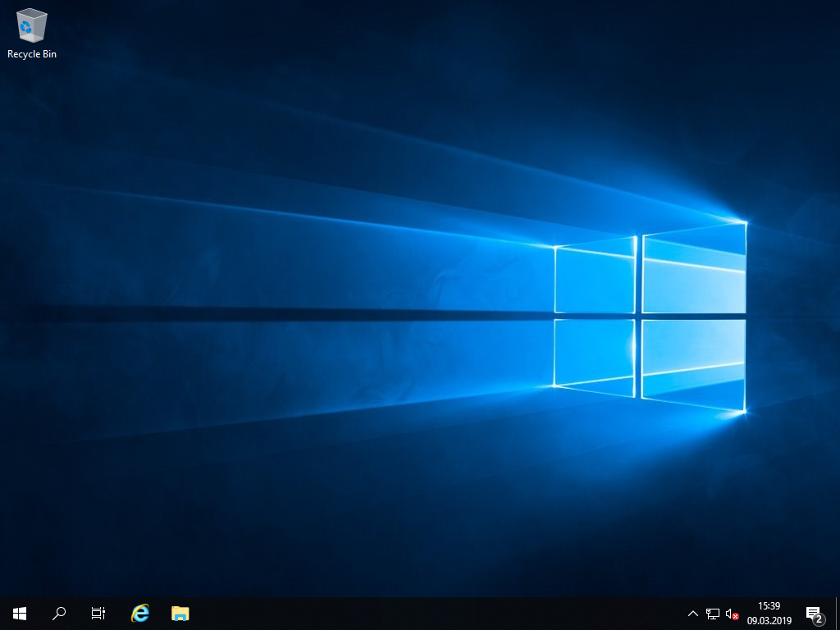Open the Windows Start menu
Viewport: 840px width, 630px height.
20,614
